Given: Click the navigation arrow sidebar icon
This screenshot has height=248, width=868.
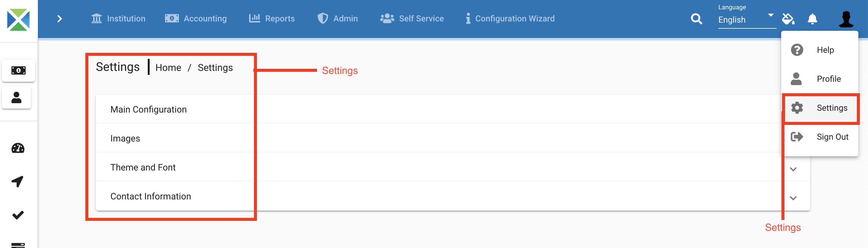Looking at the screenshot, I should (17, 181).
